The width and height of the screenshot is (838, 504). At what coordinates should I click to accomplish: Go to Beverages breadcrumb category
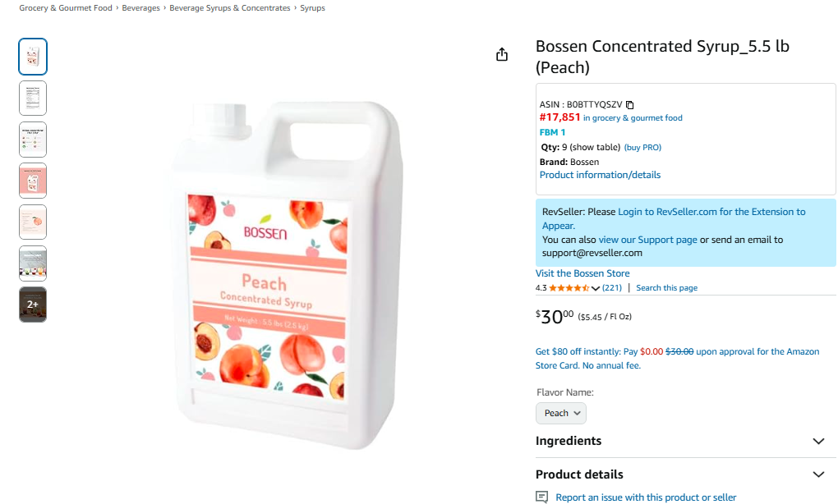click(x=141, y=8)
